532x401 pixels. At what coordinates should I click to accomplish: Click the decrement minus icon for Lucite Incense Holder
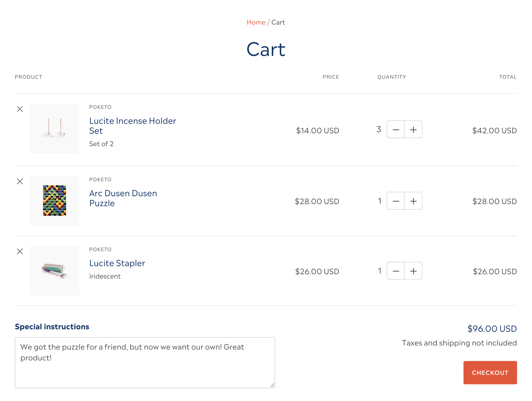point(396,129)
